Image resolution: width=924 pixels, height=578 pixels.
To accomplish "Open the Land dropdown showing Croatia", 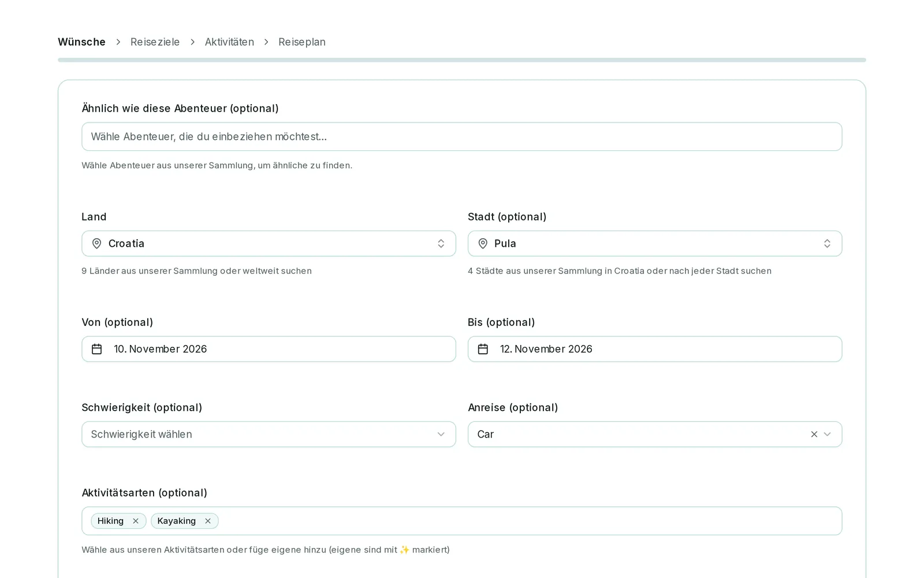I will tap(269, 244).
